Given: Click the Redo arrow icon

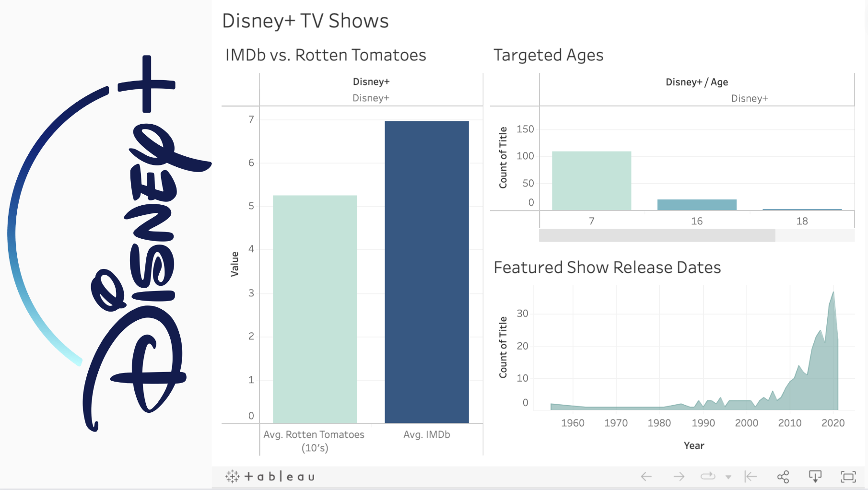Looking at the screenshot, I should tap(679, 477).
